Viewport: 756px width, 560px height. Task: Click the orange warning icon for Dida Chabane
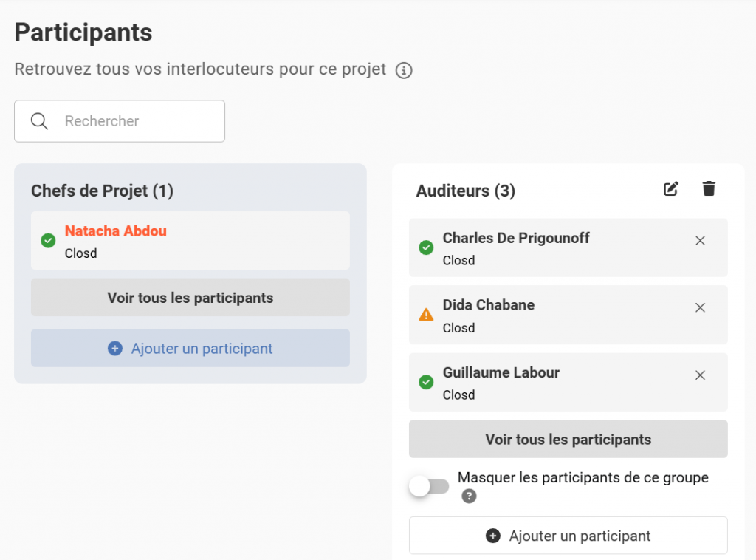tap(426, 315)
